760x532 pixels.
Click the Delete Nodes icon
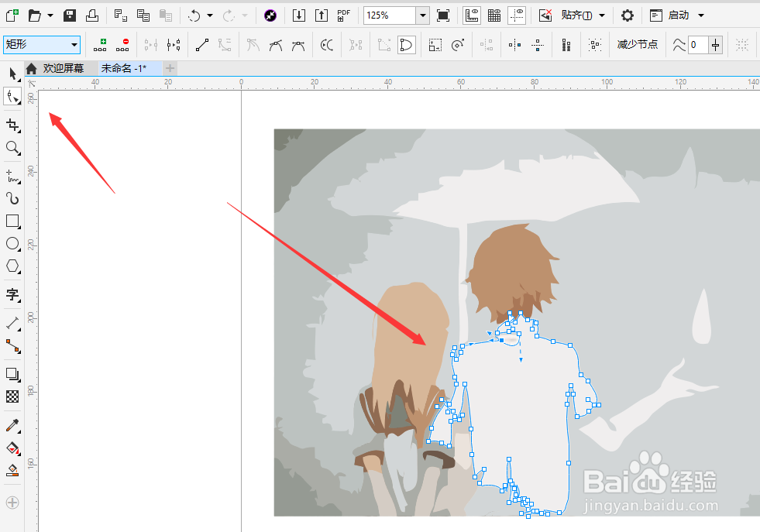122,45
